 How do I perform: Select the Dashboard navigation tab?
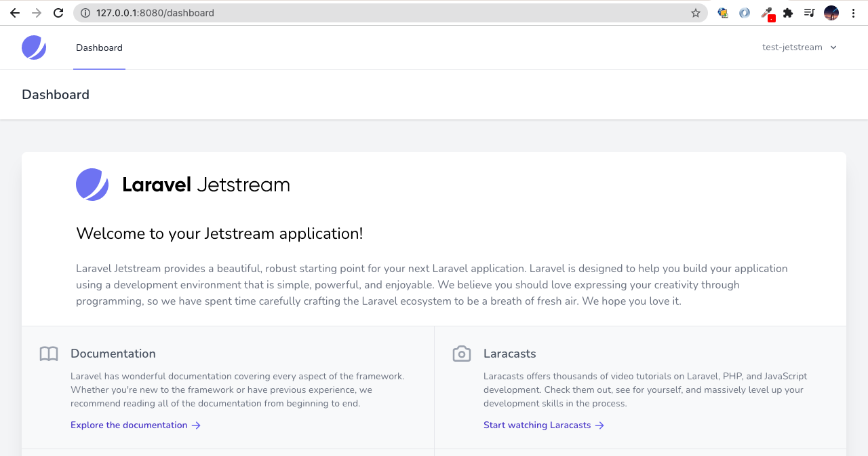pyautogui.click(x=99, y=47)
